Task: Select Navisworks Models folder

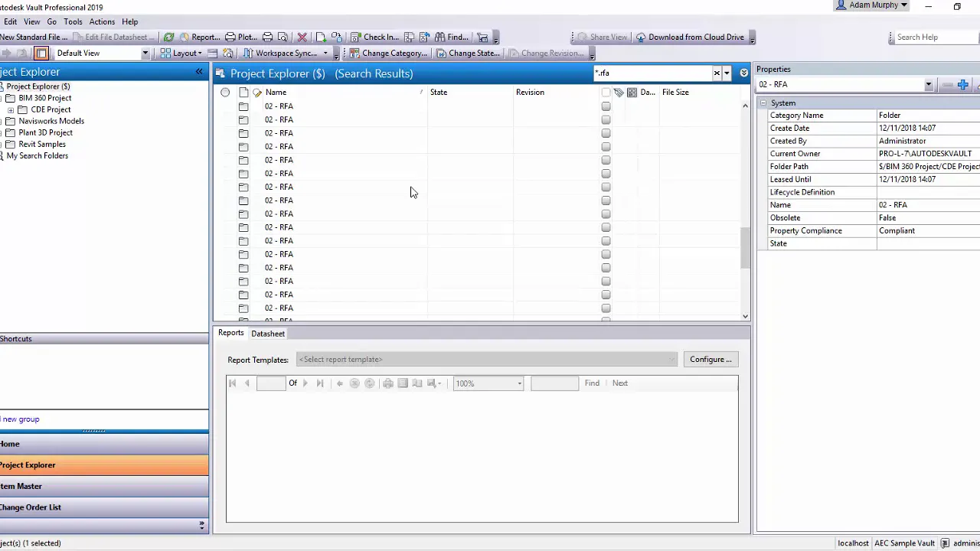Action: pos(51,121)
